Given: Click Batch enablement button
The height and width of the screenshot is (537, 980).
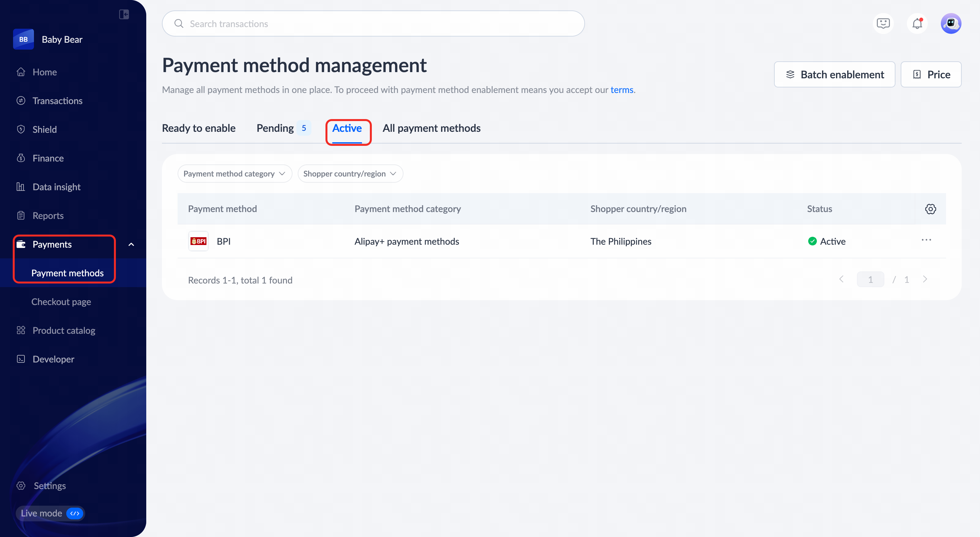Looking at the screenshot, I should [834, 74].
